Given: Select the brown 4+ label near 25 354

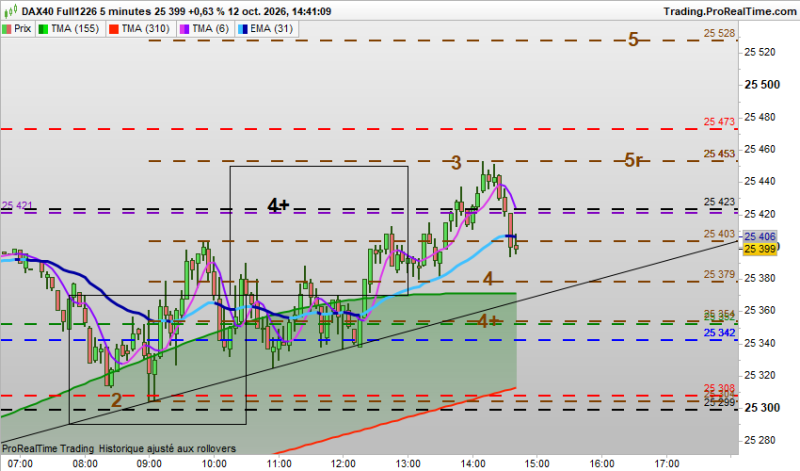Looking at the screenshot, I should (x=488, y=321).
